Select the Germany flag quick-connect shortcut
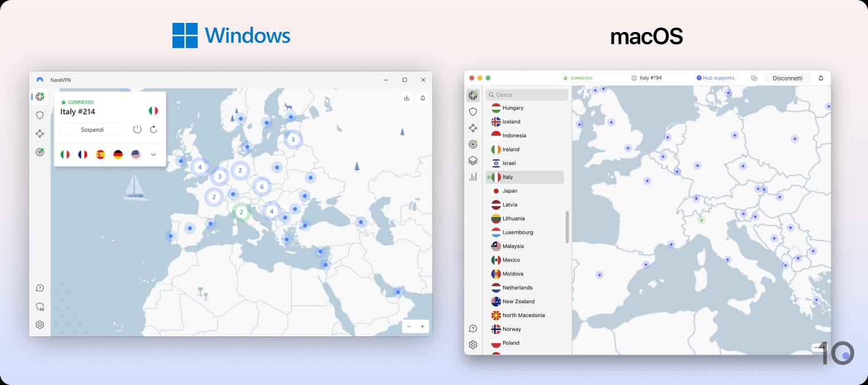 tap(118, 154)
